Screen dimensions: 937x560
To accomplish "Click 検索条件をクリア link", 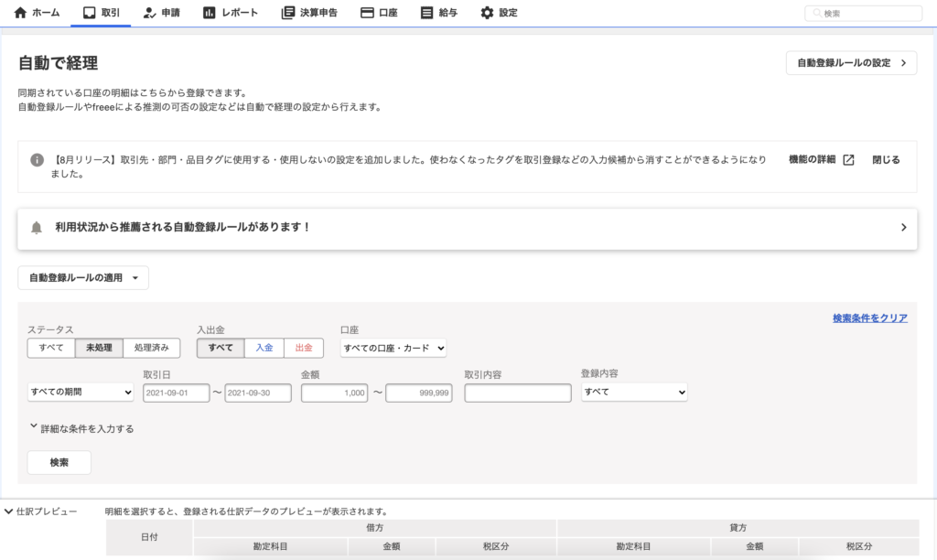I will 869,318.
